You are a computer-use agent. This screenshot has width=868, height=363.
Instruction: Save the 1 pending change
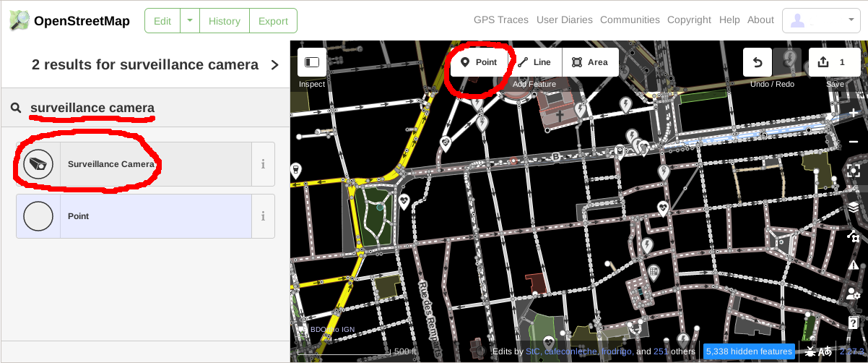pyautogui.click(x=835, y=62)
